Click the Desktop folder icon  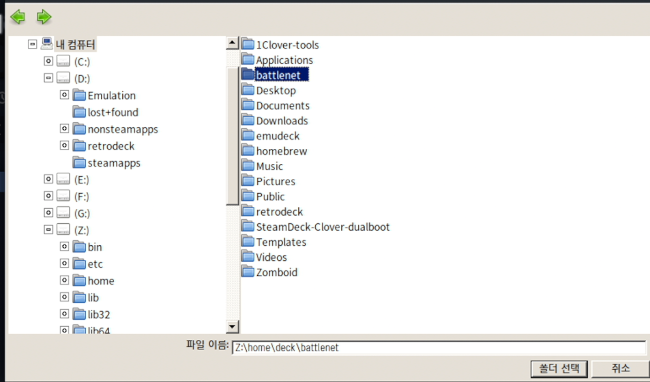[248, 90]
